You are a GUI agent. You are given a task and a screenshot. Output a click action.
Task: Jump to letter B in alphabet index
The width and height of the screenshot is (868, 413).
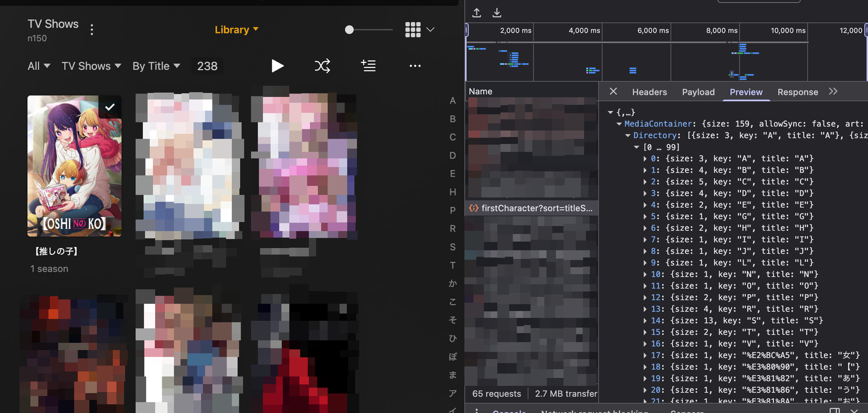coord(453,119)
